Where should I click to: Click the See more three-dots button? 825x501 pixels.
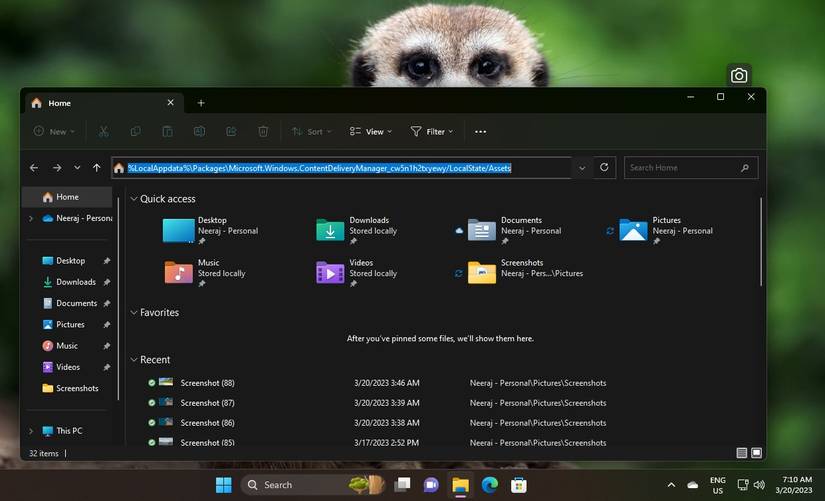[x=480, y=132]
